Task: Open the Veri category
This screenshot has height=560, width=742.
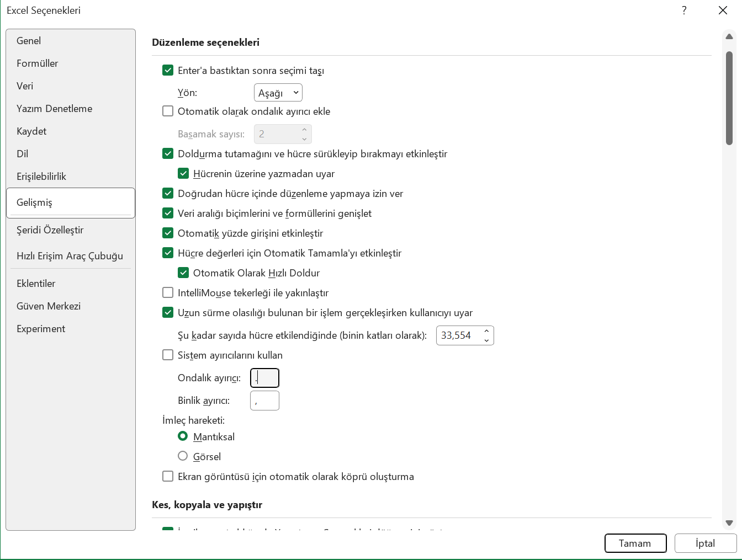Action: [71, 86]
